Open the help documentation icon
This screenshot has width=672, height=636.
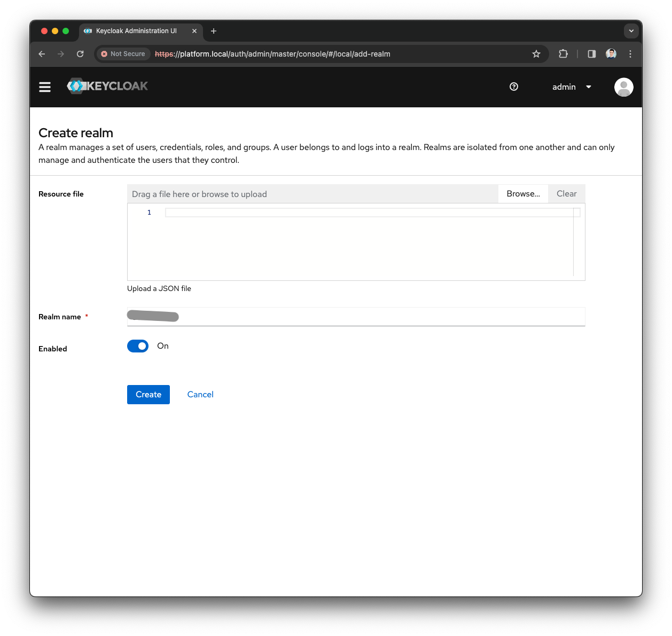pos(513,87)
